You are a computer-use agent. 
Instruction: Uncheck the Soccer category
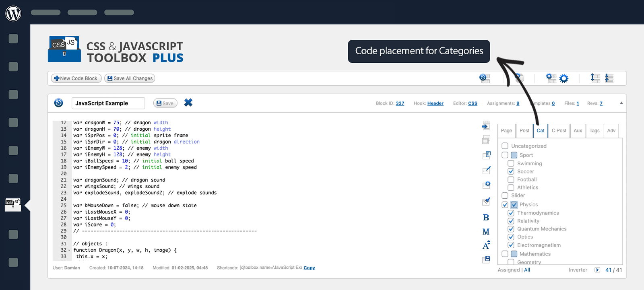(x=511, y=171)
